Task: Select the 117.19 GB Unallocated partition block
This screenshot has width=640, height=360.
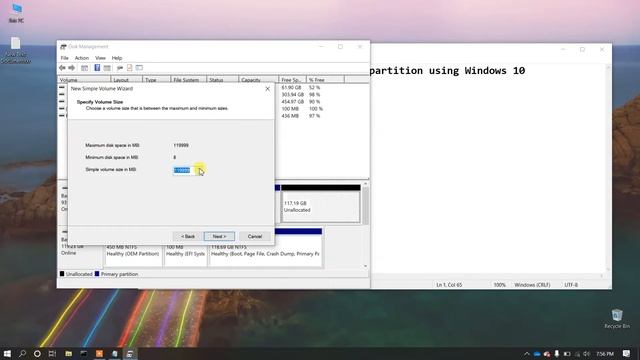Action: tap(320, 204)
